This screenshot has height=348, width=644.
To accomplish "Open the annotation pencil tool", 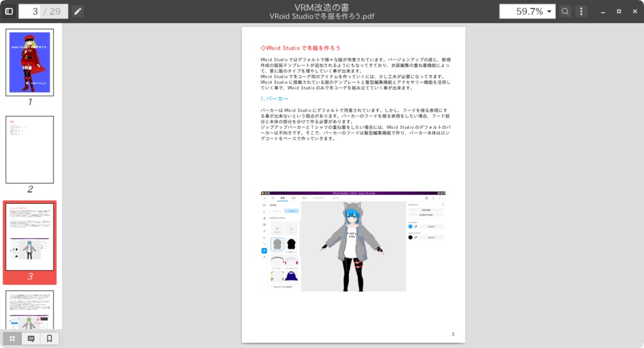I will (x=77, y=11).
